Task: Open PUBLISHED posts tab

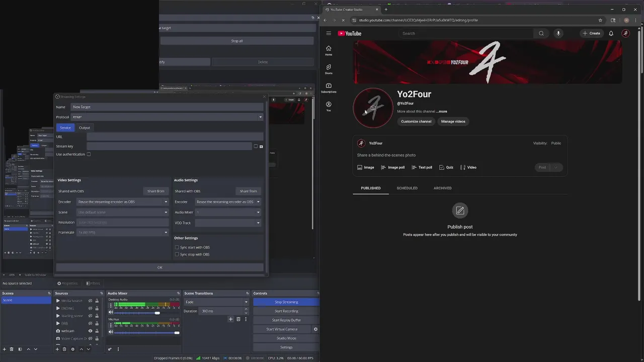Action: click(x=371, y=188)
